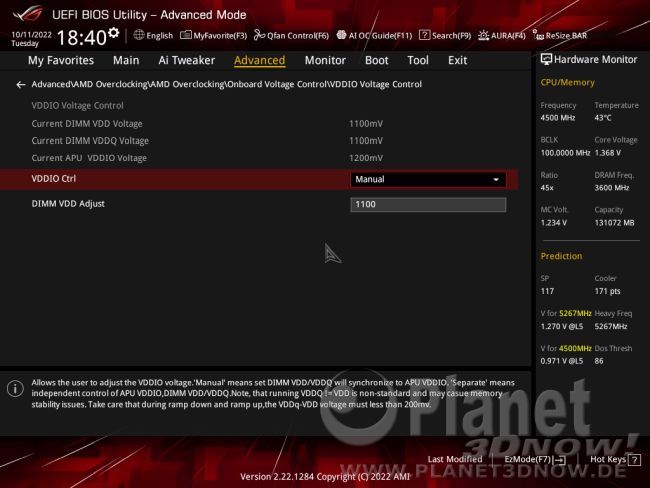Viewport: 650px width, 488px height.
Task: Click the 171 pts cooler score
Action: pos(607,291)
